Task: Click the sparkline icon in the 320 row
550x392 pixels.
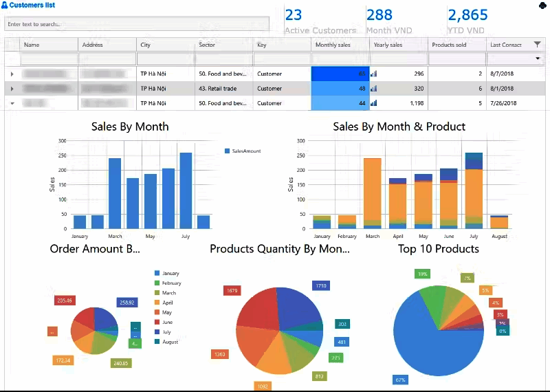Action: (x=374, y=89)
